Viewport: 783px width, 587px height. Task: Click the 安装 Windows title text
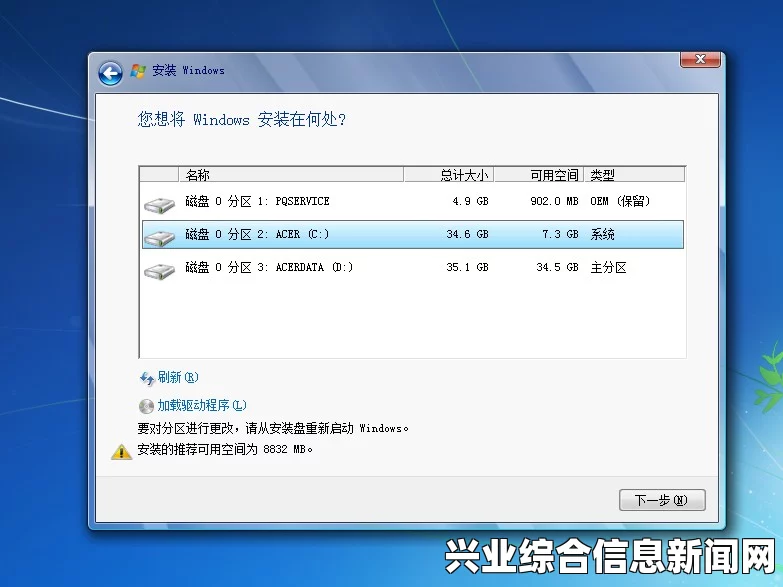[x=188, y=70]
